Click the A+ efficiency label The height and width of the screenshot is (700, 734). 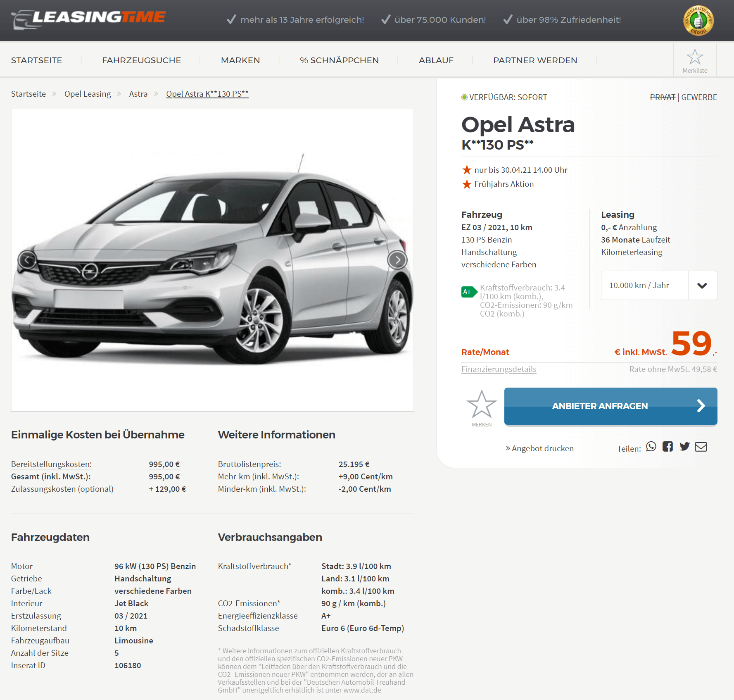469,292
